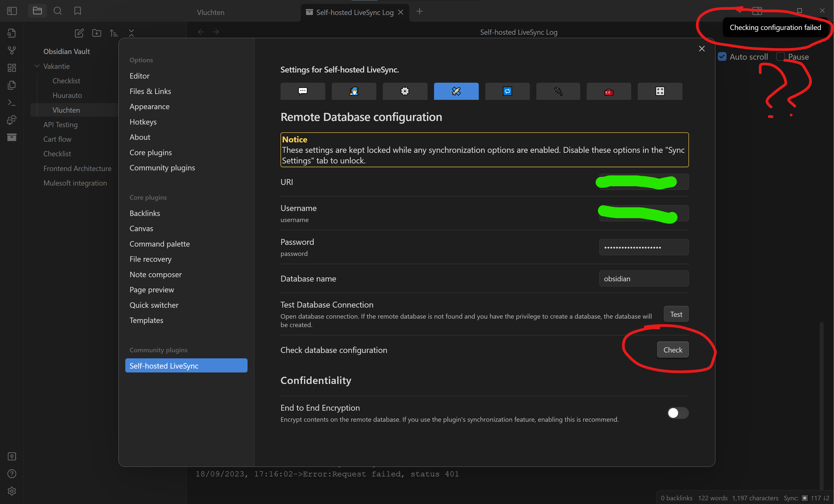Screen dimensions: 834x504
Task: Open the speech bubble tab in LiveSync settings
Action: click(x=303, y=91)
